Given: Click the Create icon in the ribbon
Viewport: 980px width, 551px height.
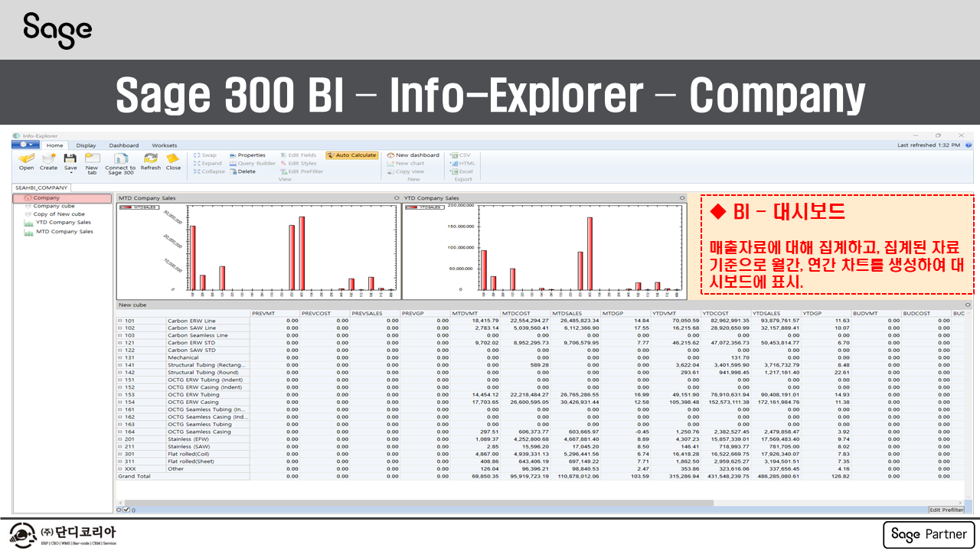Looking at the screenshot, I should click(x=49, y=161).
